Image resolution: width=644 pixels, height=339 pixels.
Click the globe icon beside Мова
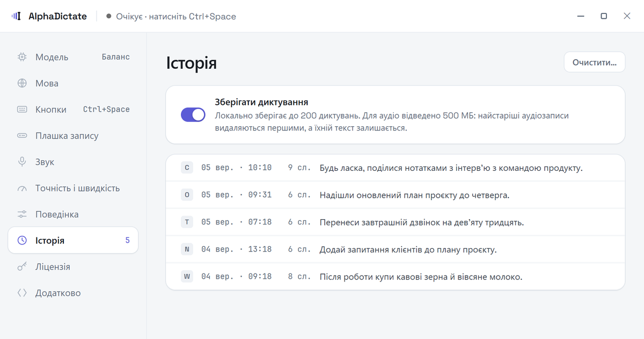tap(22, 83)
